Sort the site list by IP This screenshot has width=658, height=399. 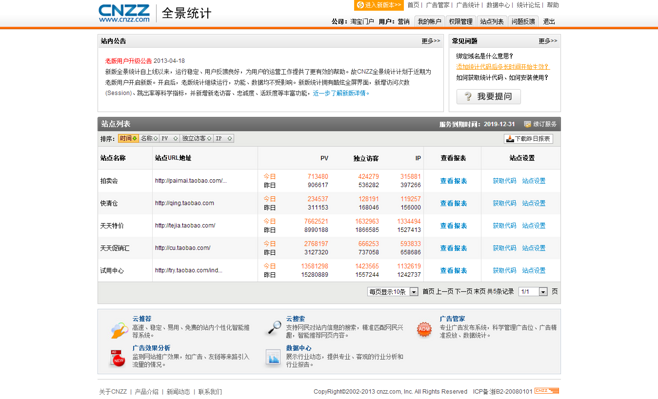[224, 138]
